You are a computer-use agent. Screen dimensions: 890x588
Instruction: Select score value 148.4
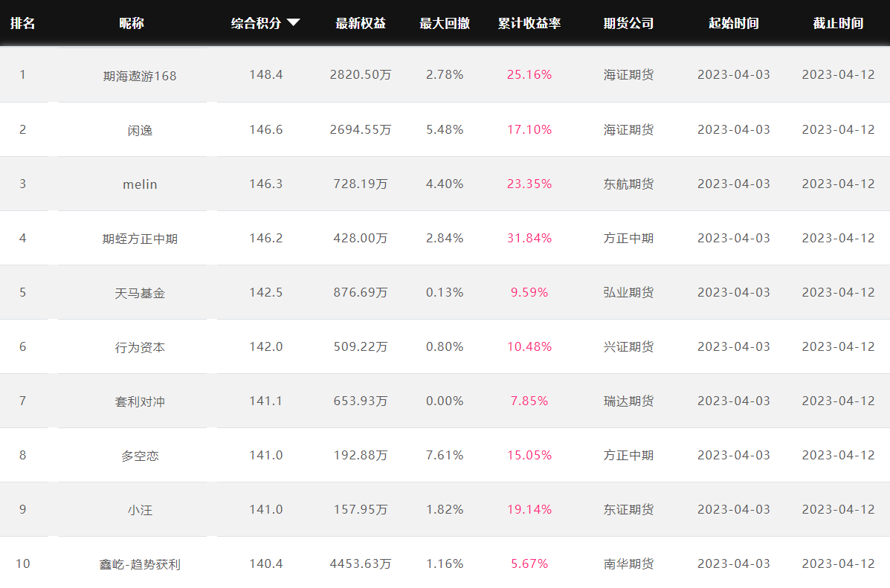[265, 75]
